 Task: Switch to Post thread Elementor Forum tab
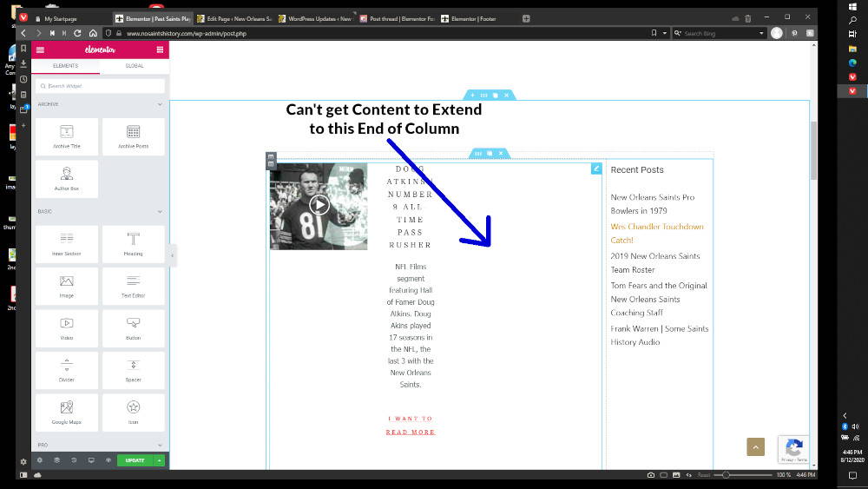click(398, 19)
